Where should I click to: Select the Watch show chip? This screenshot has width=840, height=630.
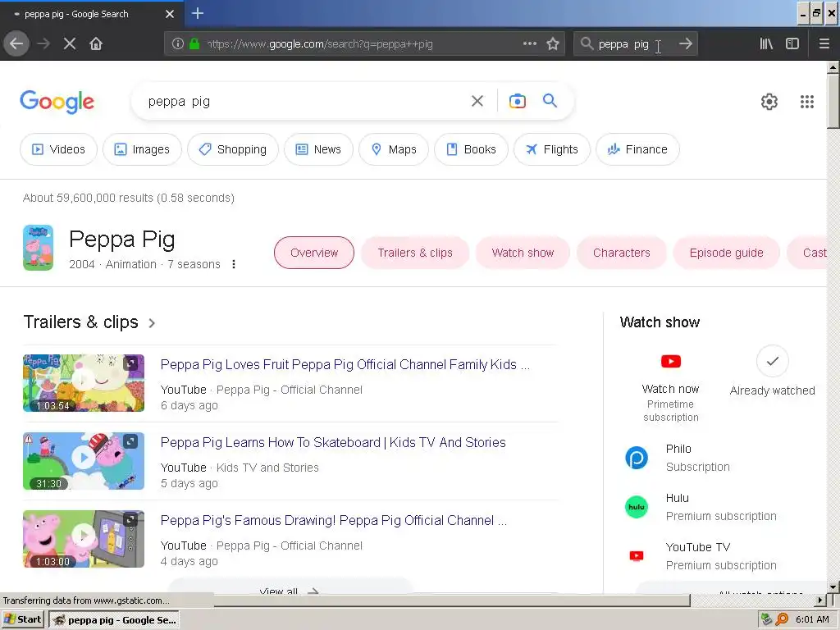click(x=523, y=253)
